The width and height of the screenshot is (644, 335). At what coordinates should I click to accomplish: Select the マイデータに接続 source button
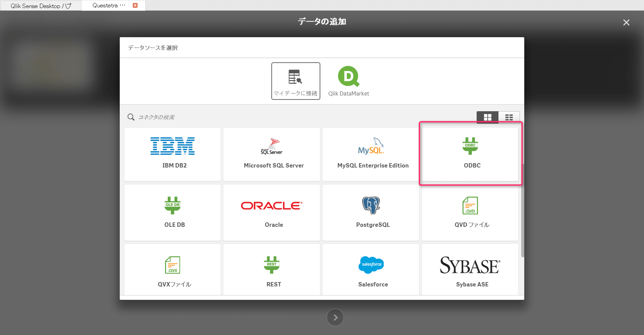point(296,81)
